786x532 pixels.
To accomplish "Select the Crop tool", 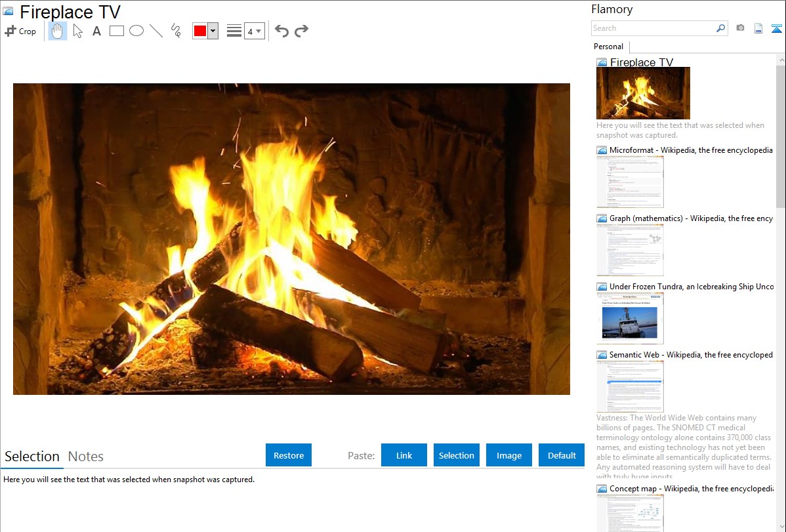I will 20,31.
